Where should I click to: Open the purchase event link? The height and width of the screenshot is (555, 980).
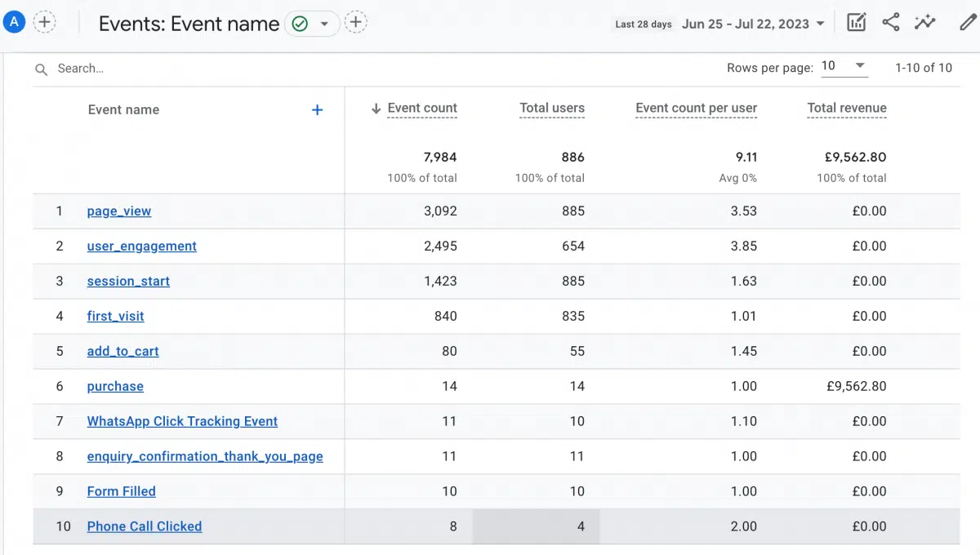[x=115, y=386]
